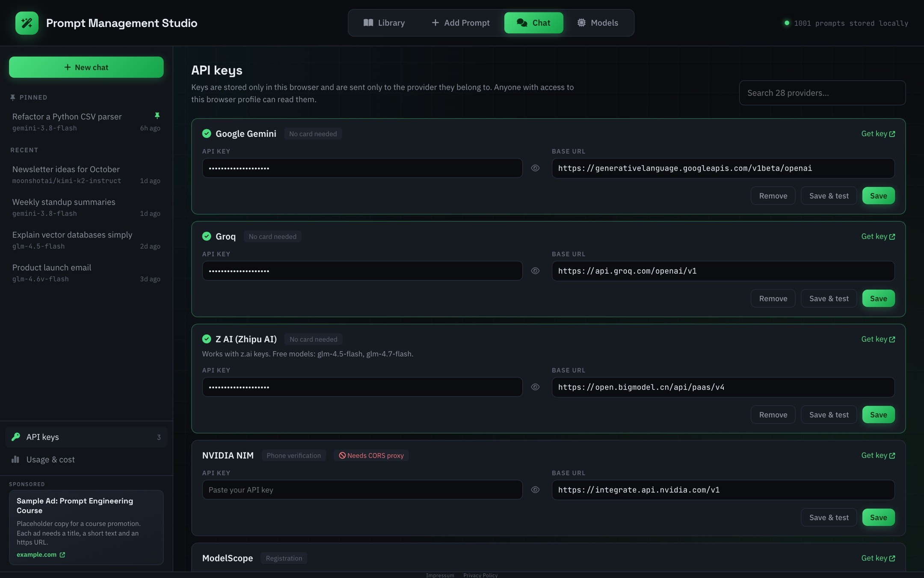
Task: Open the Library tab
Action: coord(384,23)
